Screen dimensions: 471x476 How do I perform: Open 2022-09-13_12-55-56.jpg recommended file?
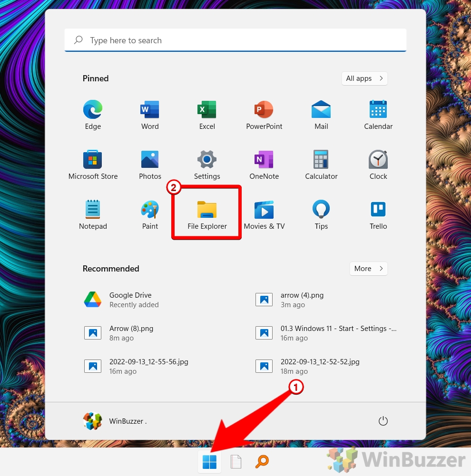pyautogui.click(x=137, y=367)
